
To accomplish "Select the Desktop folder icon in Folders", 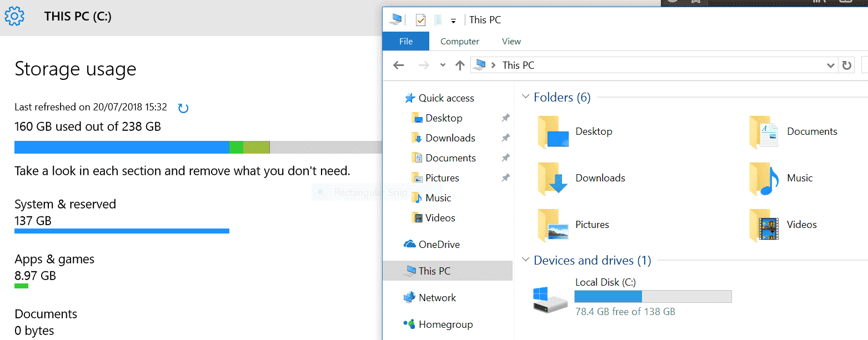I will tap(553, 132).
